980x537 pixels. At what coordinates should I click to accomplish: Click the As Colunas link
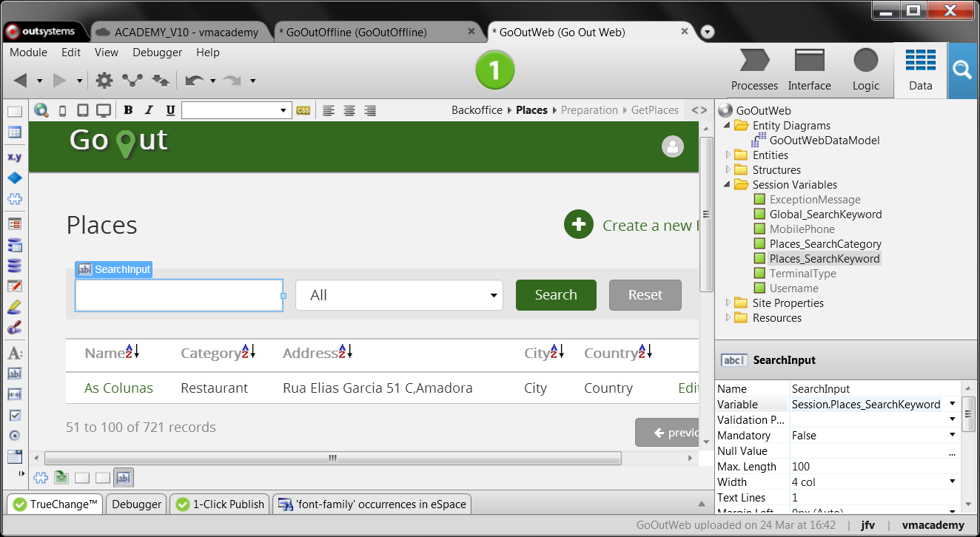[118, 388]
